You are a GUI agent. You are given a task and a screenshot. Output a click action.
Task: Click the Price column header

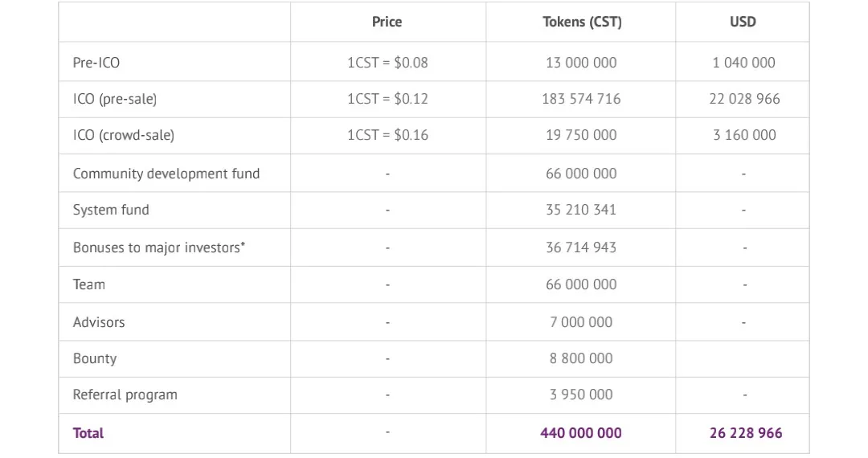pos(387,22)
